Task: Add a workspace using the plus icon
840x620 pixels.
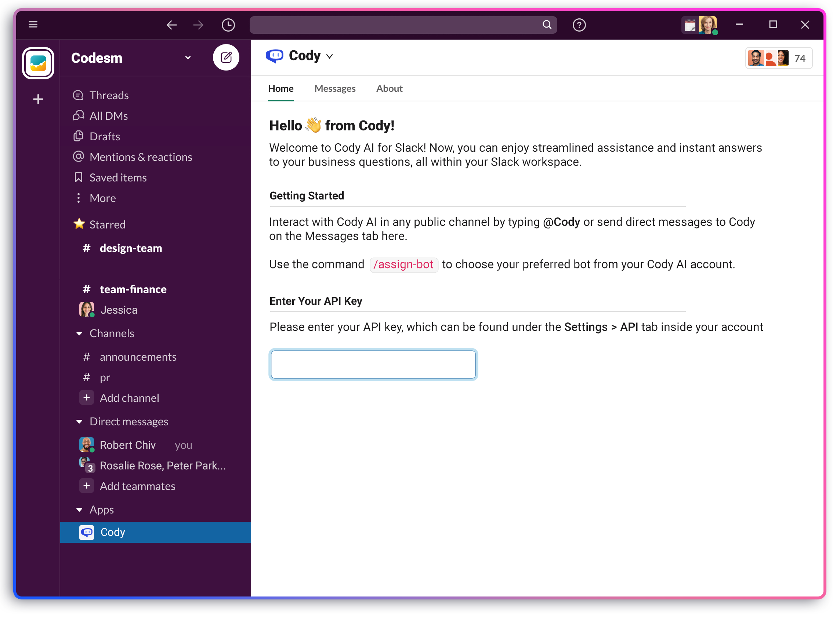Action: click(38, 99)
